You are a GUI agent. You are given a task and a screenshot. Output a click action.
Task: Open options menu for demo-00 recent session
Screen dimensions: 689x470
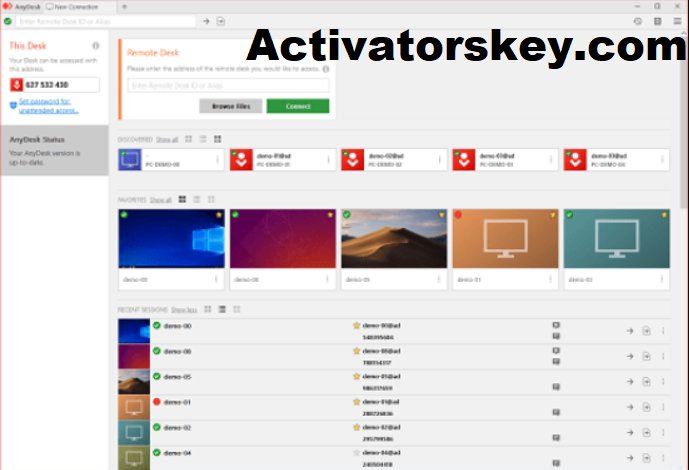click(x=663, y=331)
